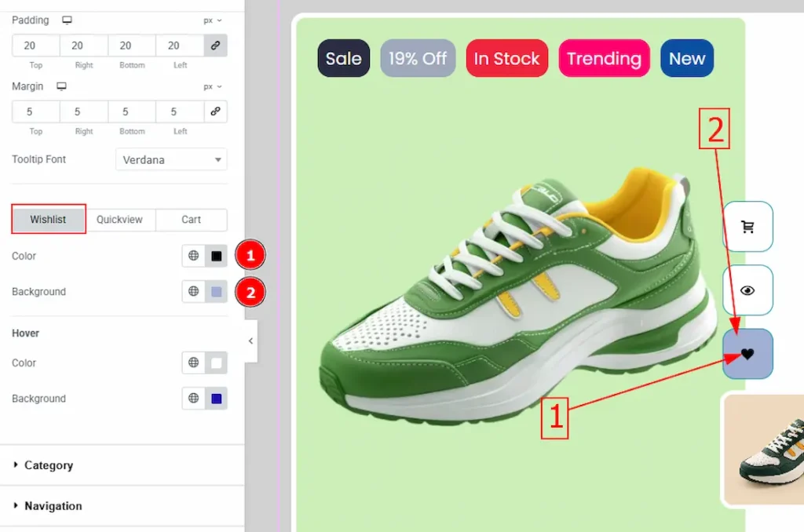Open the Tooltip Font dropdown

tap(171, 160)
